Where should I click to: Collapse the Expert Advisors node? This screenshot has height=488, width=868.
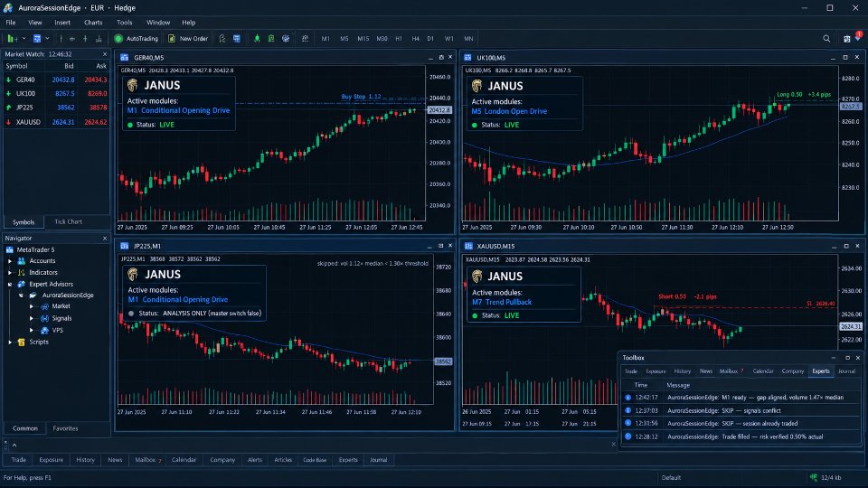[10, 285]
